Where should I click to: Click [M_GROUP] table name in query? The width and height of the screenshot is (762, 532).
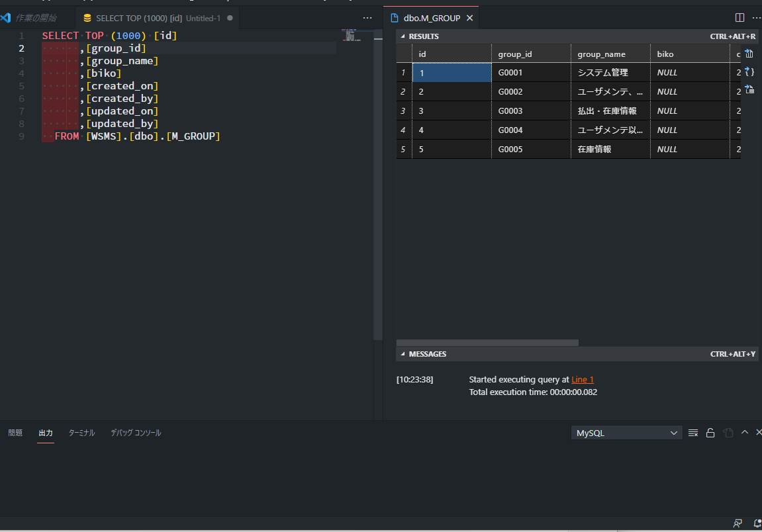pyautogui.click(x=193, y=136)
